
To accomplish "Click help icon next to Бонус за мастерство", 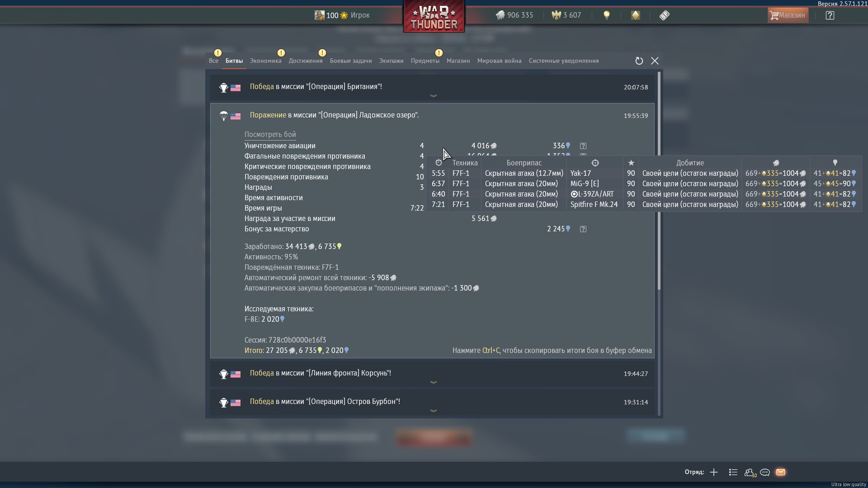I will (x=583, y=229).
